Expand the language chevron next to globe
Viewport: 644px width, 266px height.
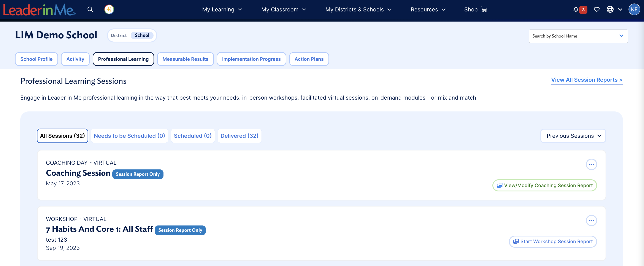(x=620, y=9)
